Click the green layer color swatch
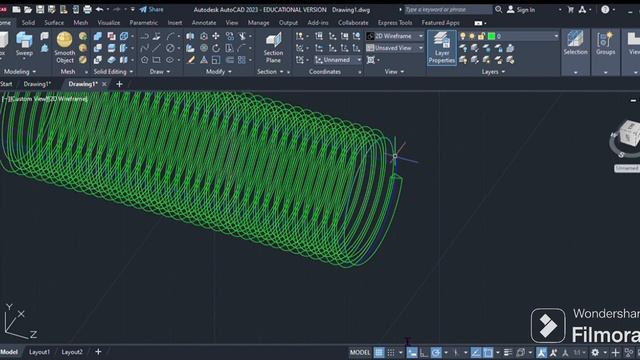Screen dimensions: 640x360 [491, 36]
